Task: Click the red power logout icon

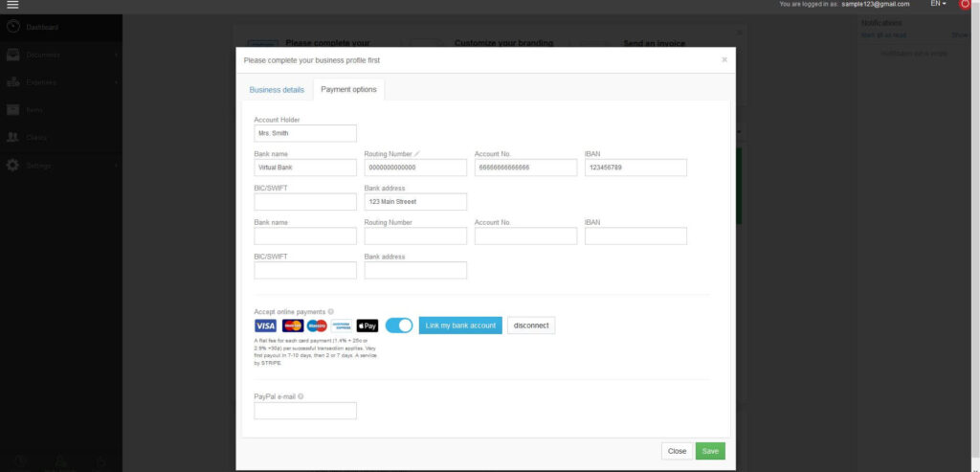Action: (965, 5)
